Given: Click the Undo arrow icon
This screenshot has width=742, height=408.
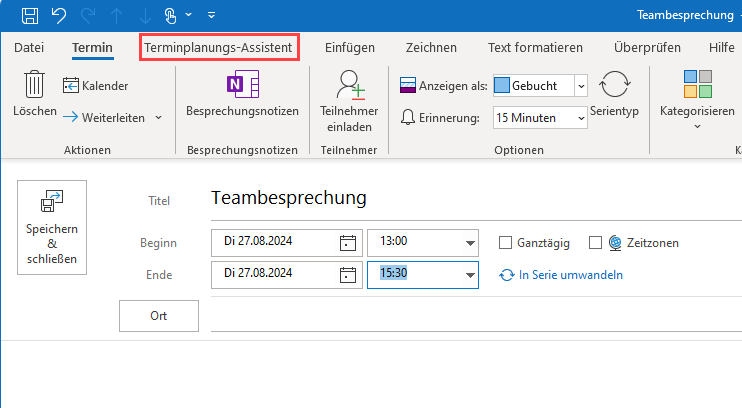Looking at the screenshot, I should pos(58,15).
